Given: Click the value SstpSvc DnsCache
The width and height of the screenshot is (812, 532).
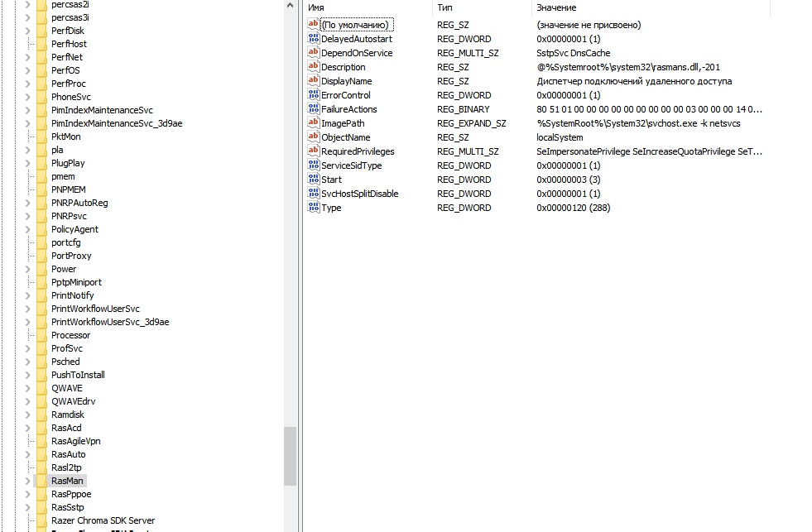Looking at the screenshot, I should pyautogui.click(x=574, y=53).
